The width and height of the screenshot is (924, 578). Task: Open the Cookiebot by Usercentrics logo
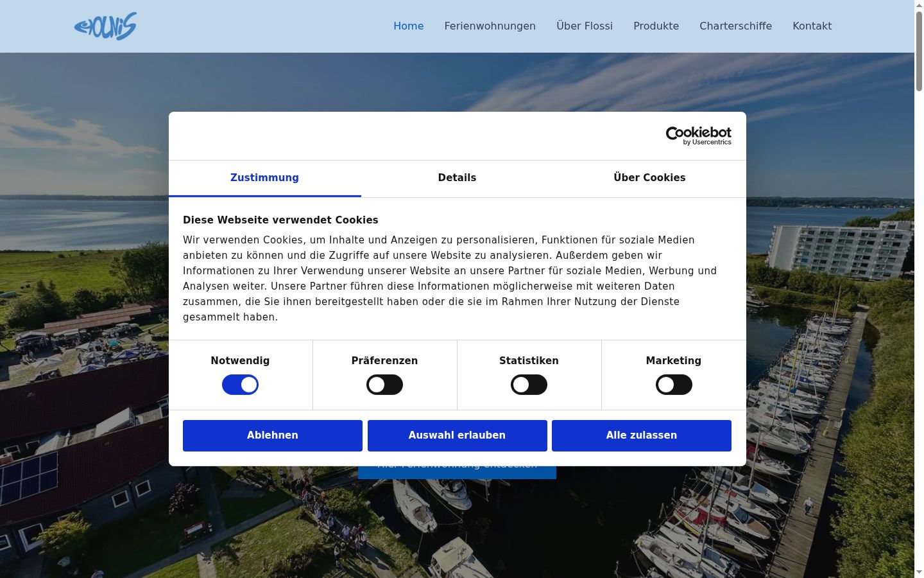(698, 136)
